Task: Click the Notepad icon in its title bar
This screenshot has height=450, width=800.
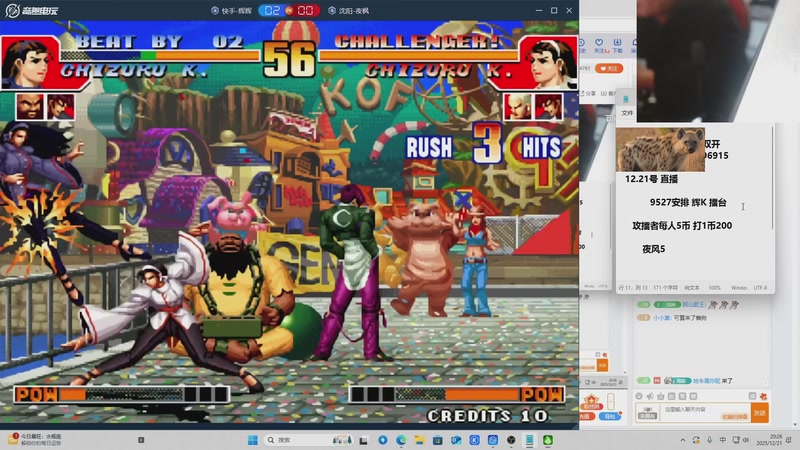Action: 626,99
